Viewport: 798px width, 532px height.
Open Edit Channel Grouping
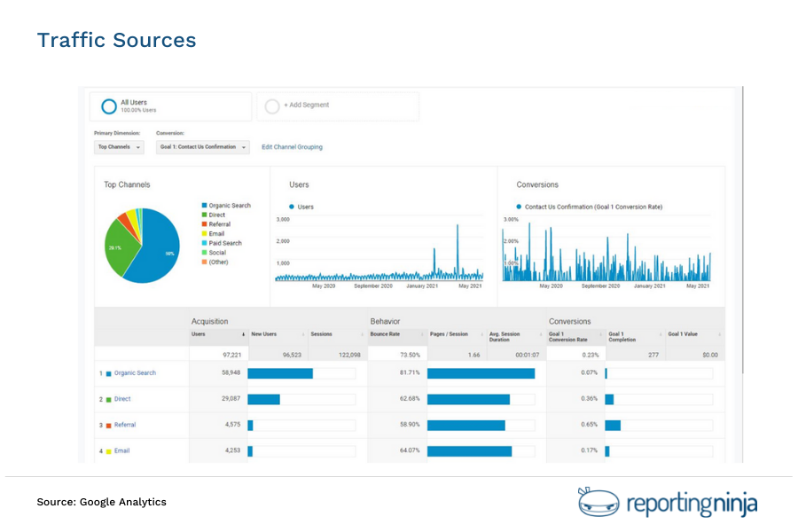pyautogui.click(x=291, y=147)
